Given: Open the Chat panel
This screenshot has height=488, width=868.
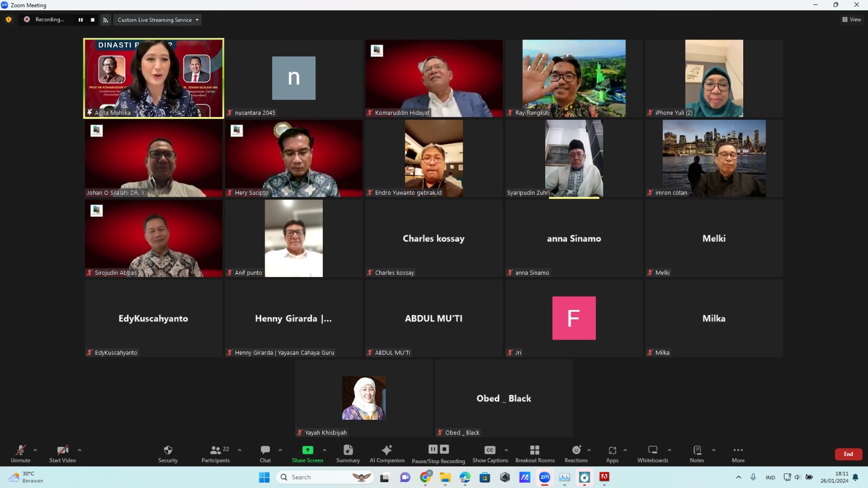Looking at the screenshot, I should point(265,453).
